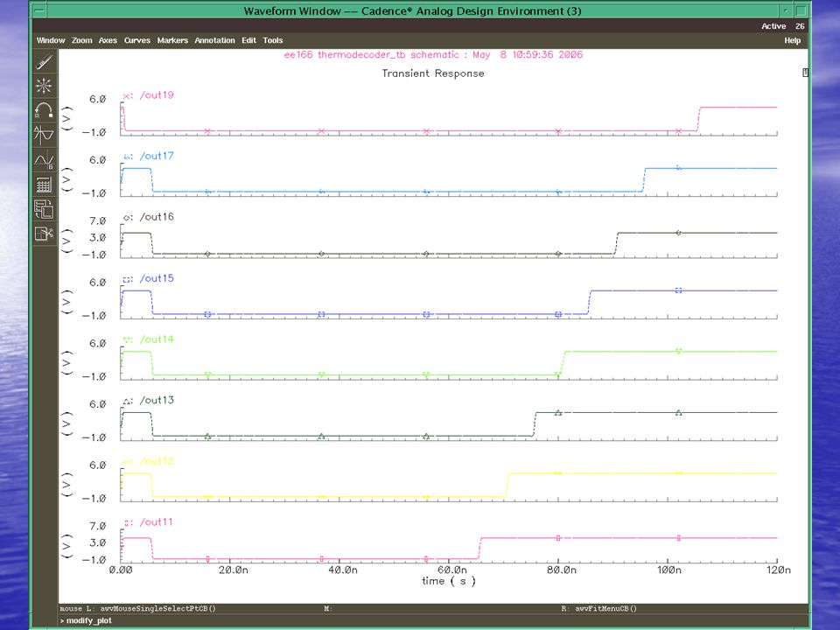Click the scissors cut-subwindow icon
Image resolution: width=840 pixels, height=630 pixels.
(x=44, y=234)
